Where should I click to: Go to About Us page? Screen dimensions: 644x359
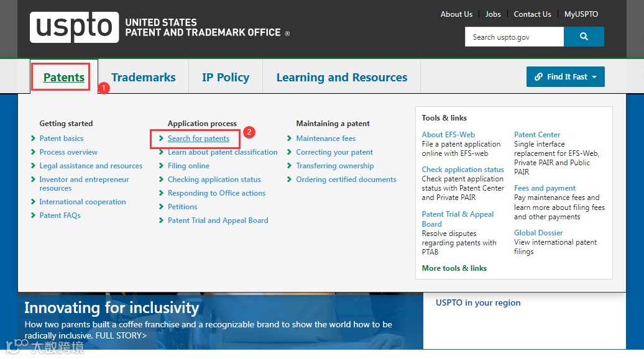coord(456,14)
